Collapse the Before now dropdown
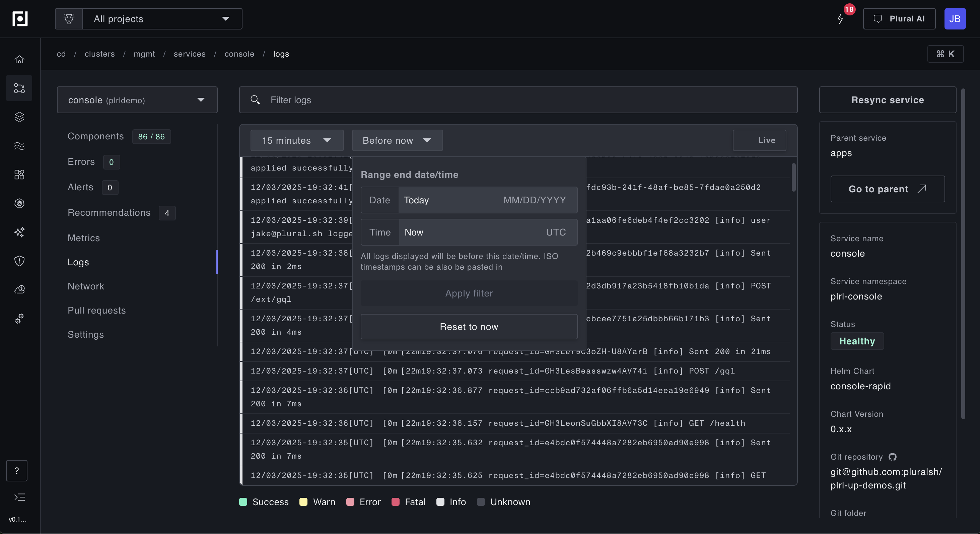 pyautogui.click(x=397, y=140)
